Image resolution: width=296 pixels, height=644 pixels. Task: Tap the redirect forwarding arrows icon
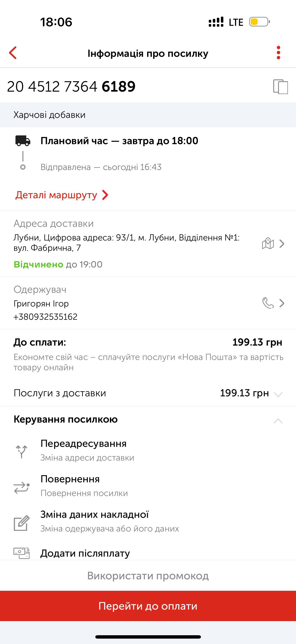click(22, 451)
